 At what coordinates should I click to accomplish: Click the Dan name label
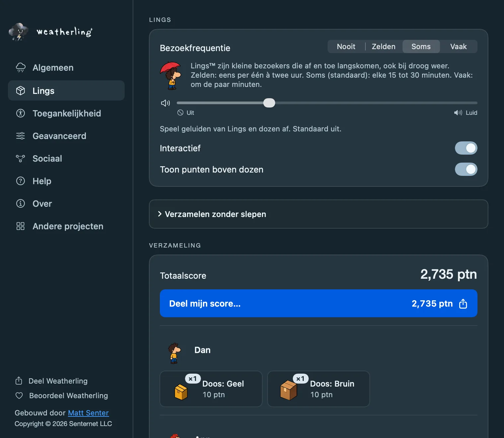pos(202,350)
